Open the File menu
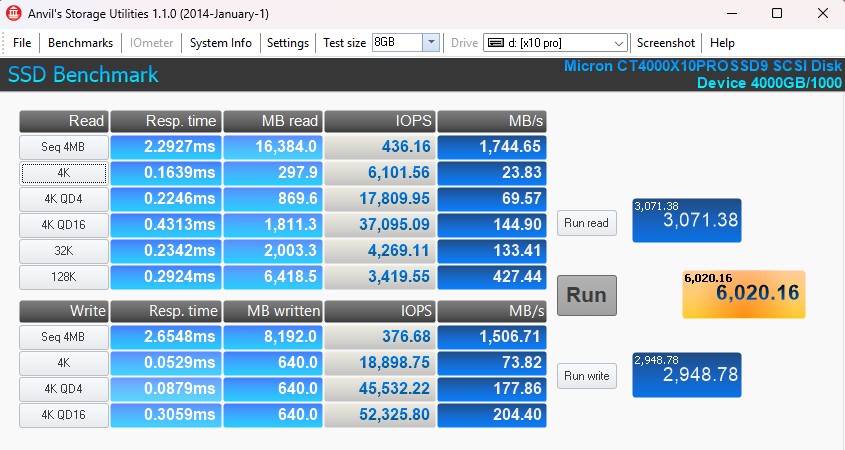The width and height of the screenshot is (845, 450). coord(22,43)
